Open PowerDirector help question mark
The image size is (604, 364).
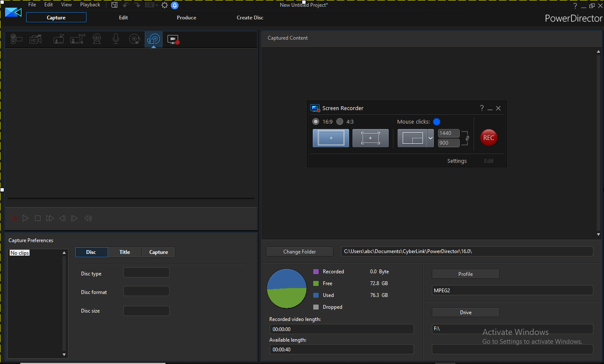575,6
